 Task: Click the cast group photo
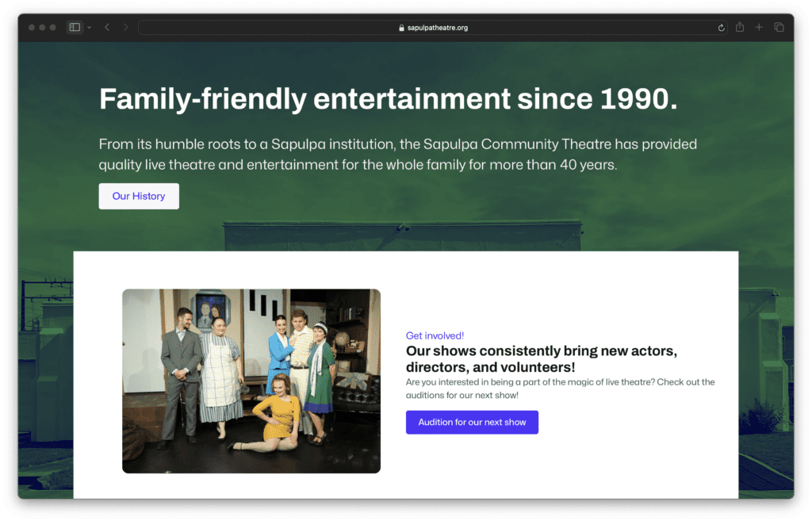pyautogui.click(x=251, y=381)
